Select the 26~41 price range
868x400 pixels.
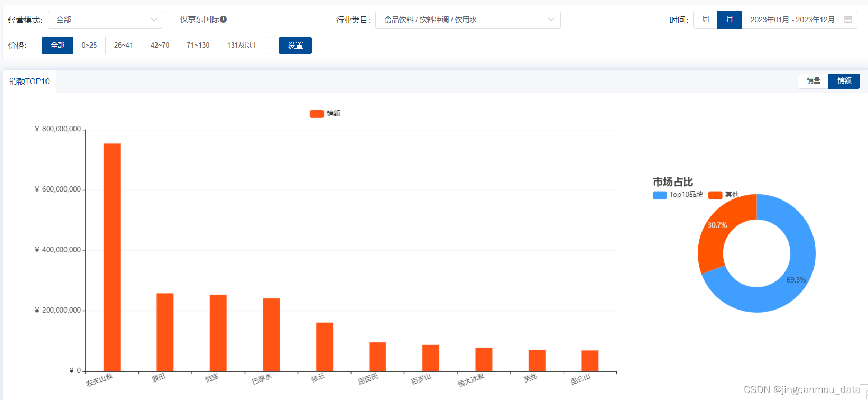click(x=124, y=46)
